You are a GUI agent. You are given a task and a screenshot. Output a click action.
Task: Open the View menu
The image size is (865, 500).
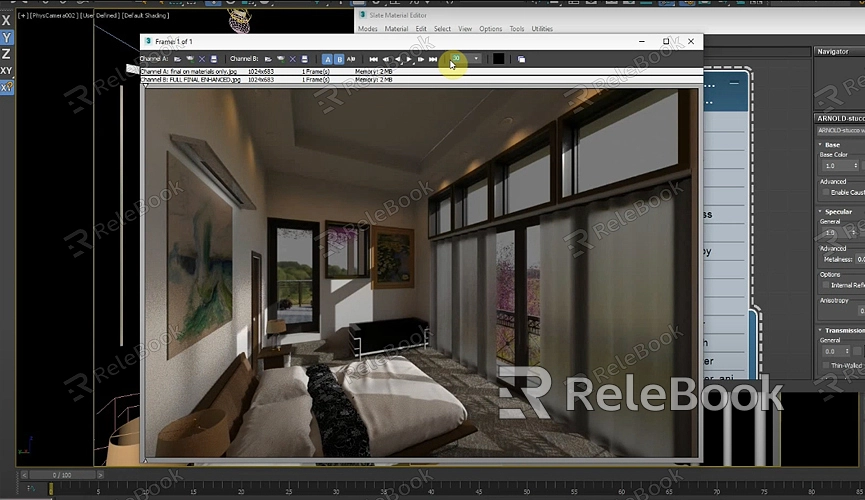tap(465, 29)
